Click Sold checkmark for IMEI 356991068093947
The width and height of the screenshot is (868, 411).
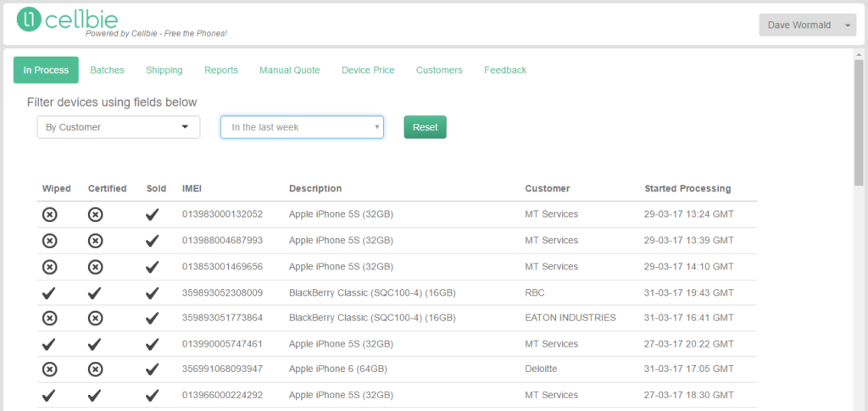pyautogui.click(x=153, y=369)
